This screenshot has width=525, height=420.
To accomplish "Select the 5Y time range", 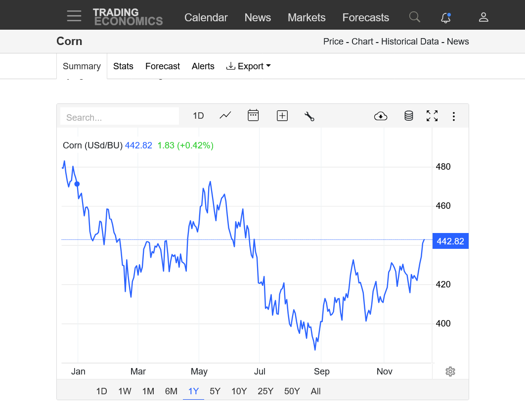I will 215,391.
